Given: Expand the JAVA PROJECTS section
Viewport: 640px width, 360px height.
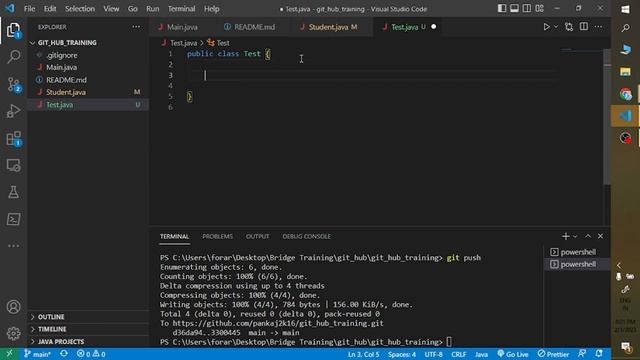Looking at the screenshot, I should 61,341.
